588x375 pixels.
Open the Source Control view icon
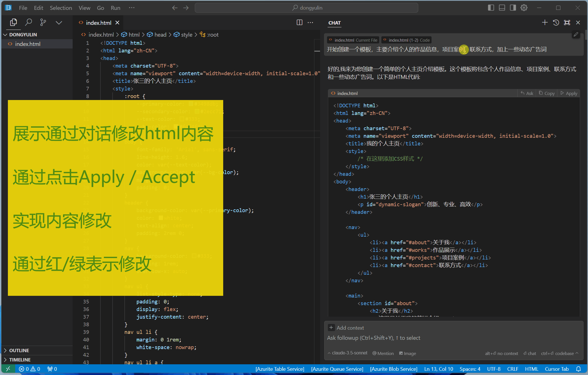point(43,23)
